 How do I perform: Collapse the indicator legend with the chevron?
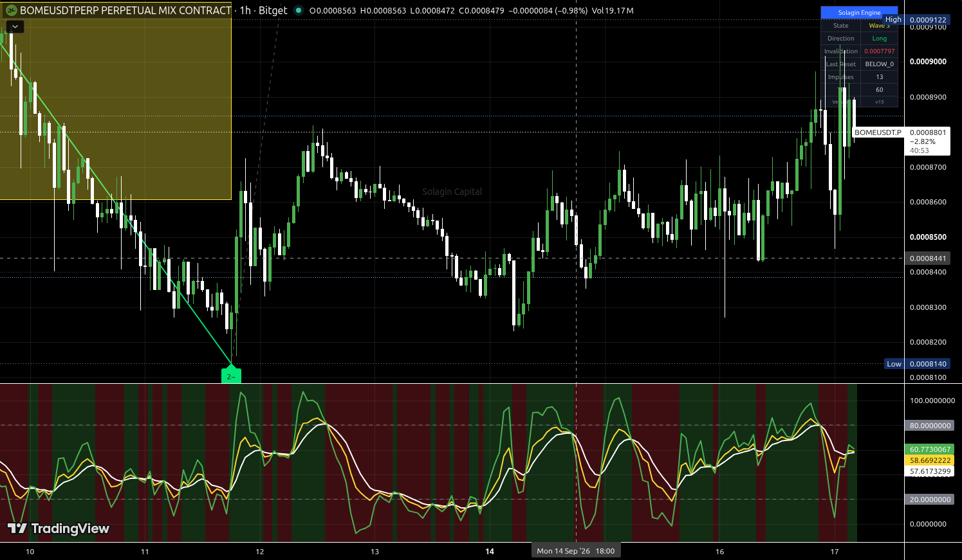pyautogui.click(x=15, y=27)
